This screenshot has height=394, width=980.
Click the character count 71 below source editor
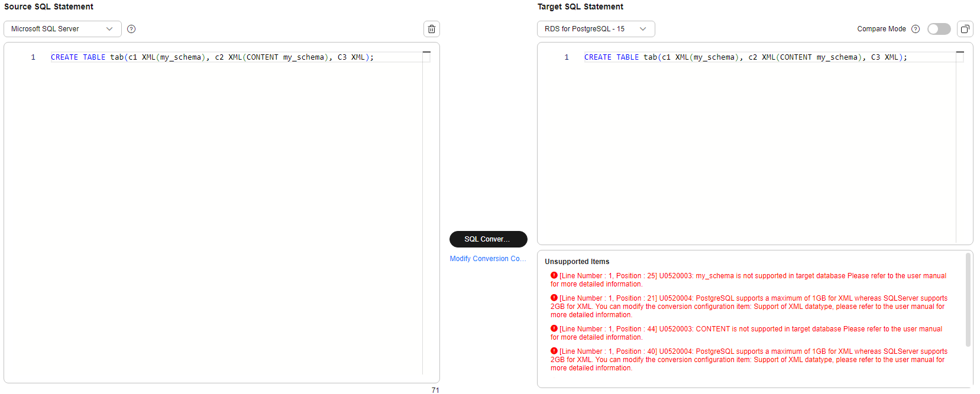(435, 390)
